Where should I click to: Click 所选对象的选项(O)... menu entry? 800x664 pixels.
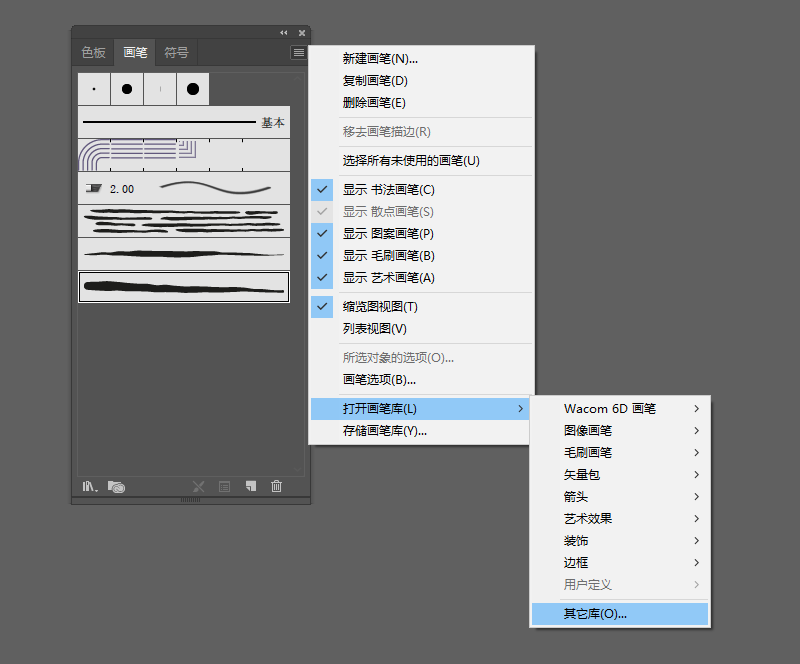click(x=421, y=358)
